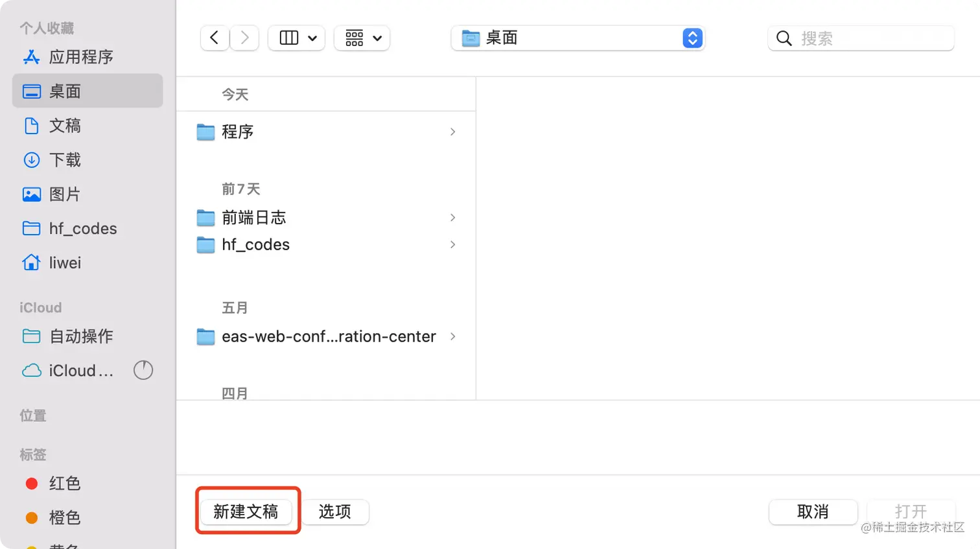This screenshot has width=980, height=549.
Task: Click the 取消 button
Action: (813, 511)
